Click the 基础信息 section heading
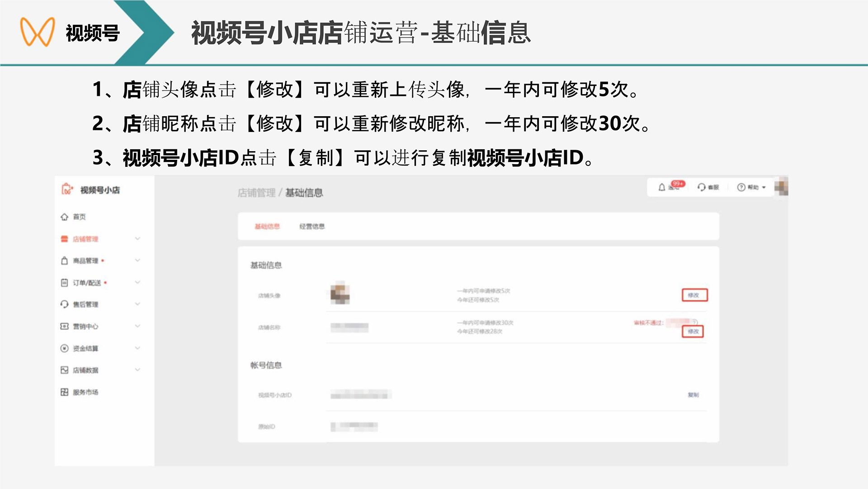The image size is (868, 489). 266,265
